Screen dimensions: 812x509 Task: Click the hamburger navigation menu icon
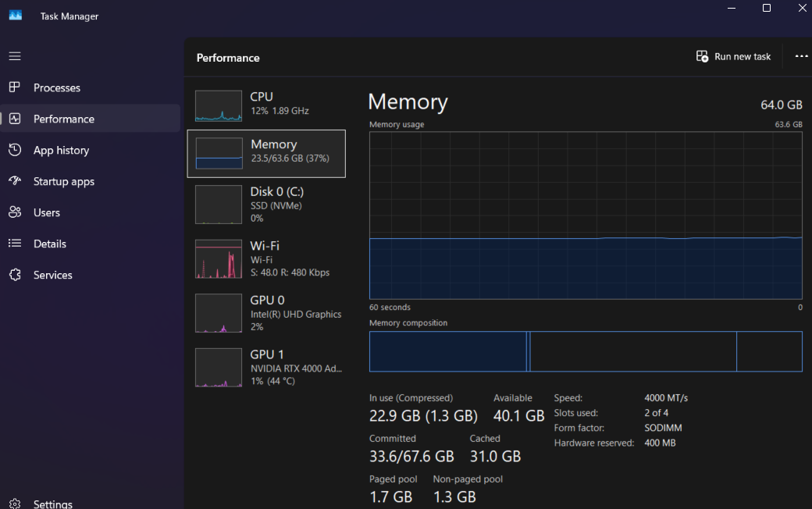[x=15, y=56]
